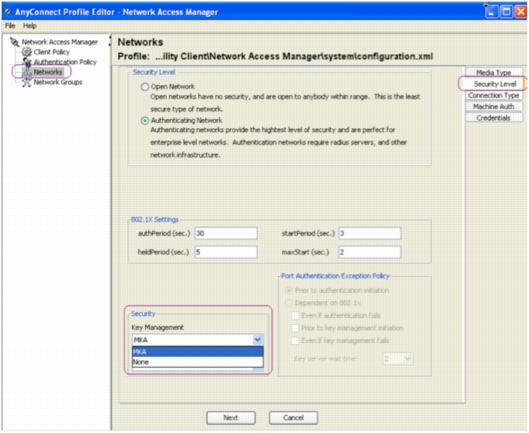The height and width of the screenshot is (433, 529).
Task: Open Network Groups in the tree
Action: tap(58, 82)
